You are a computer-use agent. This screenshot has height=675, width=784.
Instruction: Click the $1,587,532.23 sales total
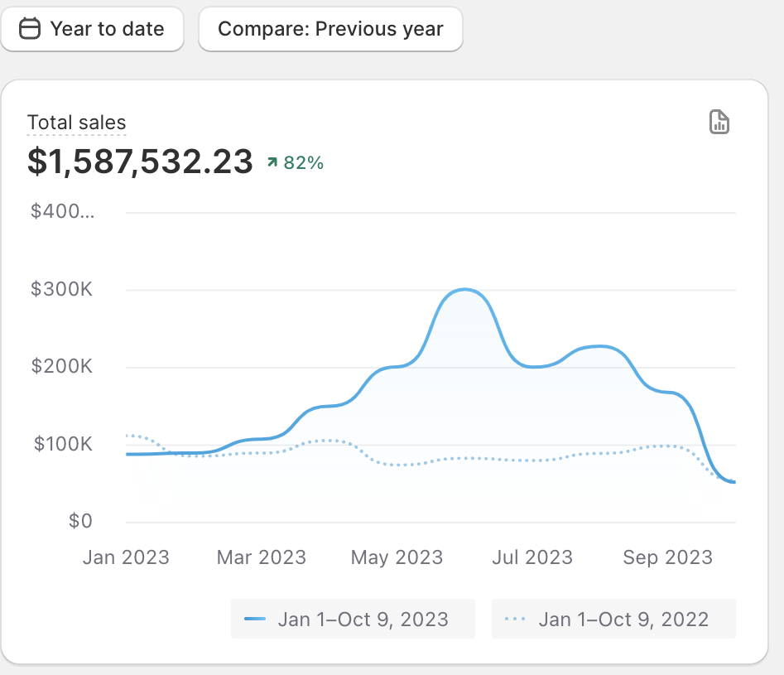[140, 162]
